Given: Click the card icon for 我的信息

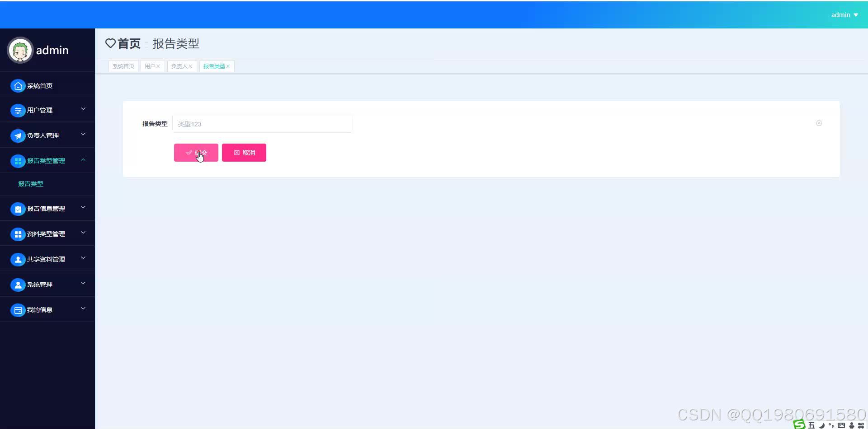Looking at the screenshot, I should click(x=18, y=310).
